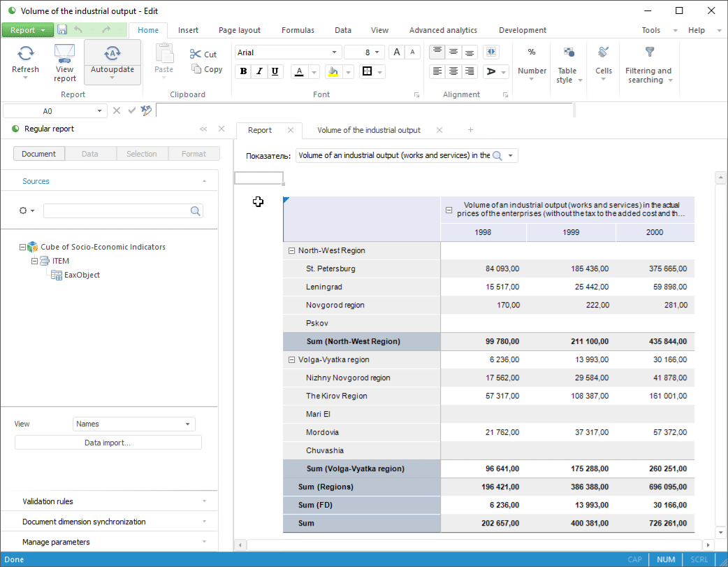Click the save icon in the title toolbar
The height and width of the screenshot is (567, 728).
tap(62, 30)
